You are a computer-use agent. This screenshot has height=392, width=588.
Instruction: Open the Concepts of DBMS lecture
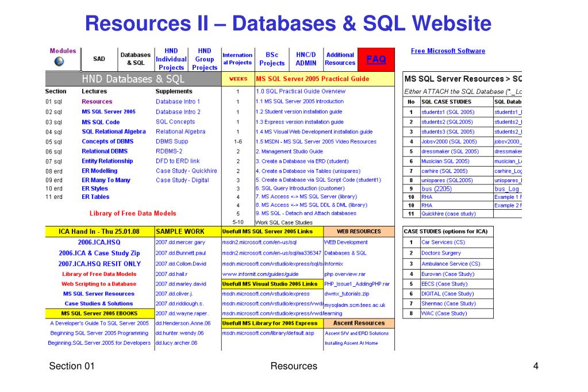click(x=107, y=141)
